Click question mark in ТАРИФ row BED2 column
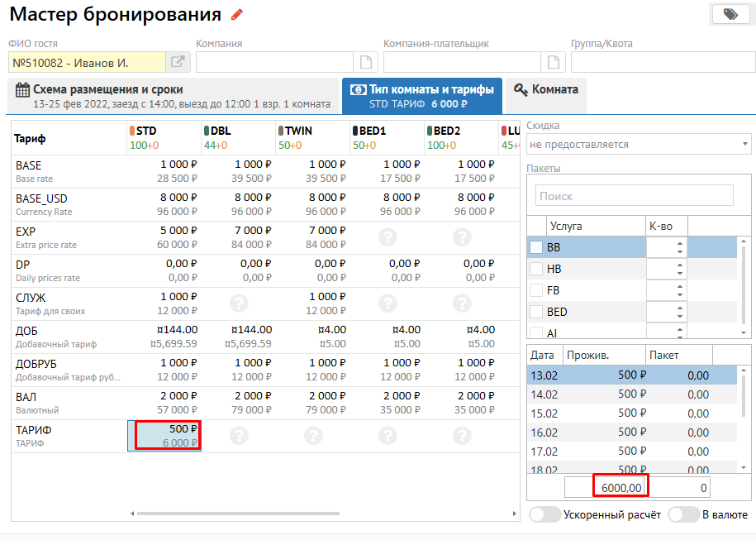 462,436
